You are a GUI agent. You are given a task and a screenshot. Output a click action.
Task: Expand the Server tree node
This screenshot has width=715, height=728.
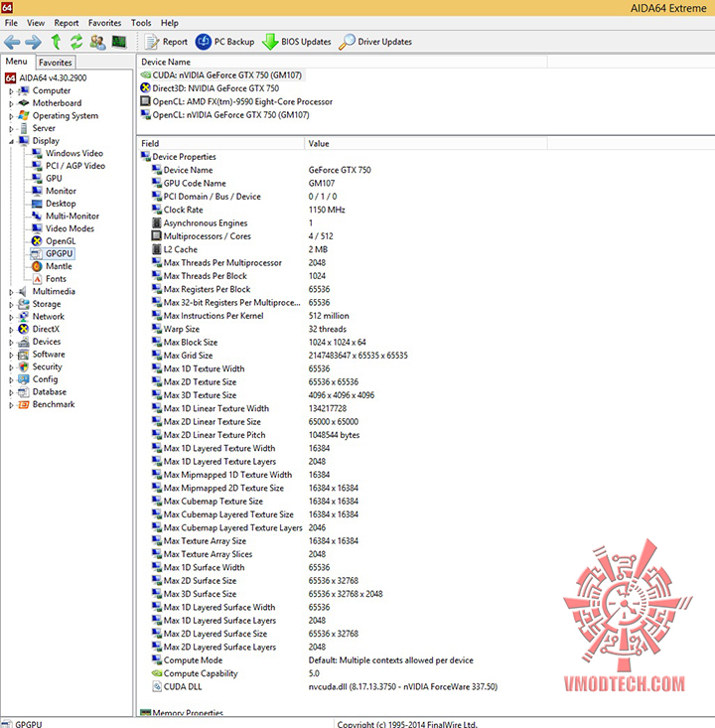(11, 129)
